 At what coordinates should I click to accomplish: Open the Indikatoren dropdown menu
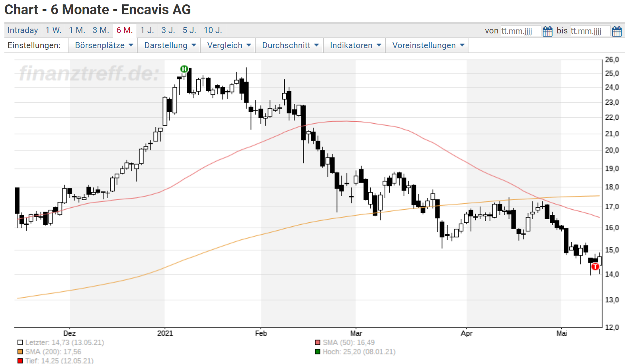355,45
